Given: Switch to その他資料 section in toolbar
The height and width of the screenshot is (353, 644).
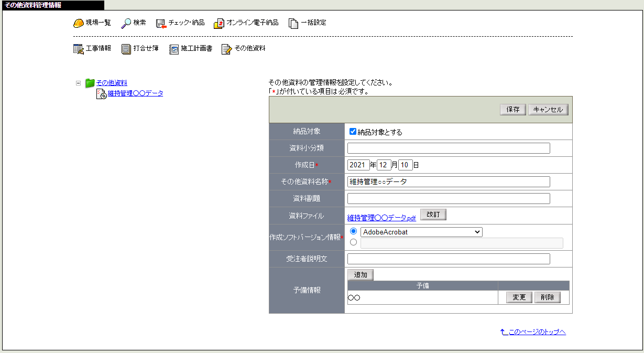Looking at the screenshot, I should click(250, 48).
